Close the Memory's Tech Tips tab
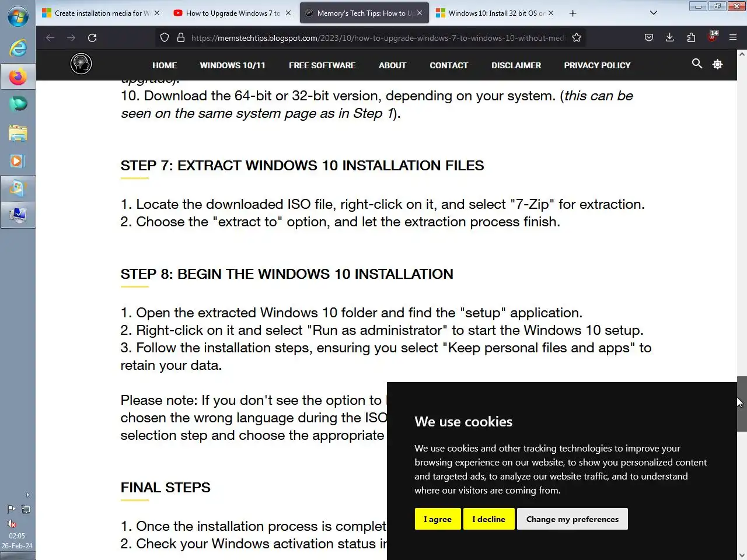 pos(419,13)
